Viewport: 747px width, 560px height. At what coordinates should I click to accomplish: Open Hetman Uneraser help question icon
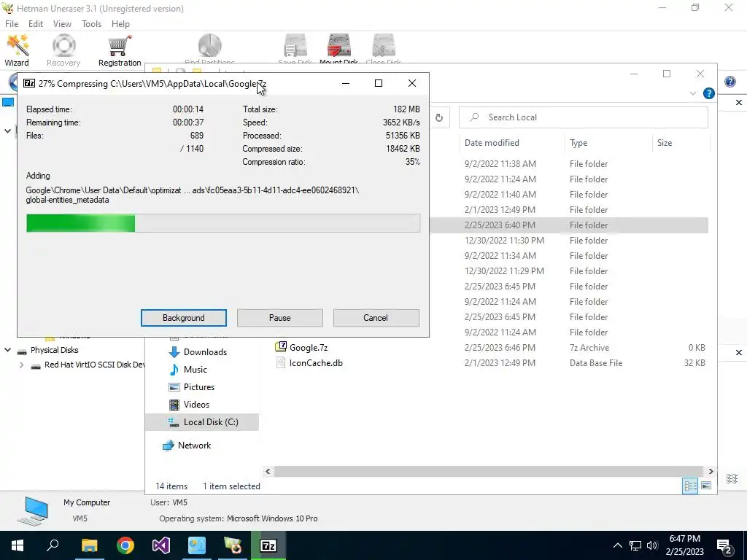729,82
